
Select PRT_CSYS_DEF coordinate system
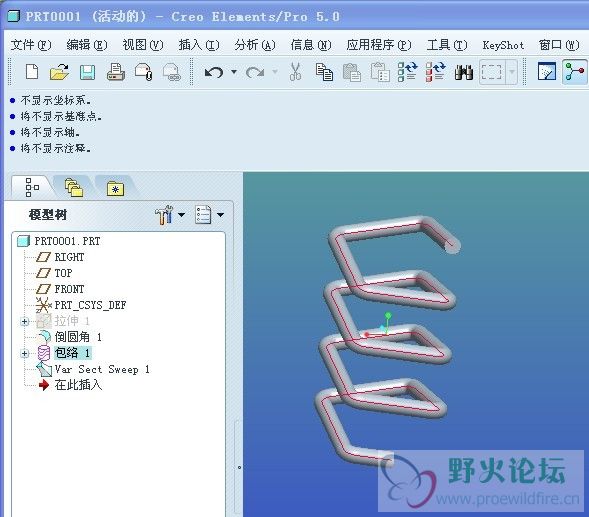(90, 305)
